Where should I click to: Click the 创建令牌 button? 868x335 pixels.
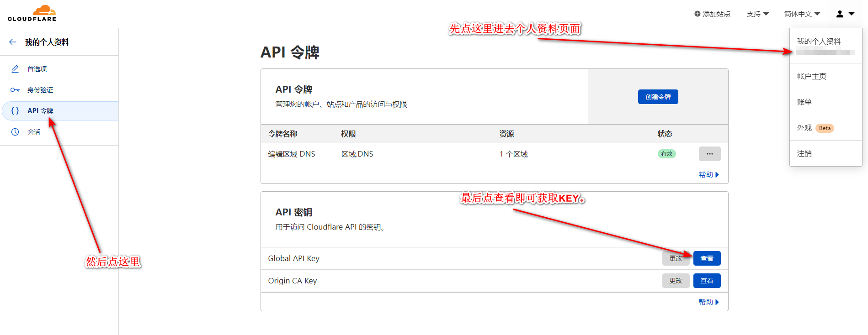658,97
